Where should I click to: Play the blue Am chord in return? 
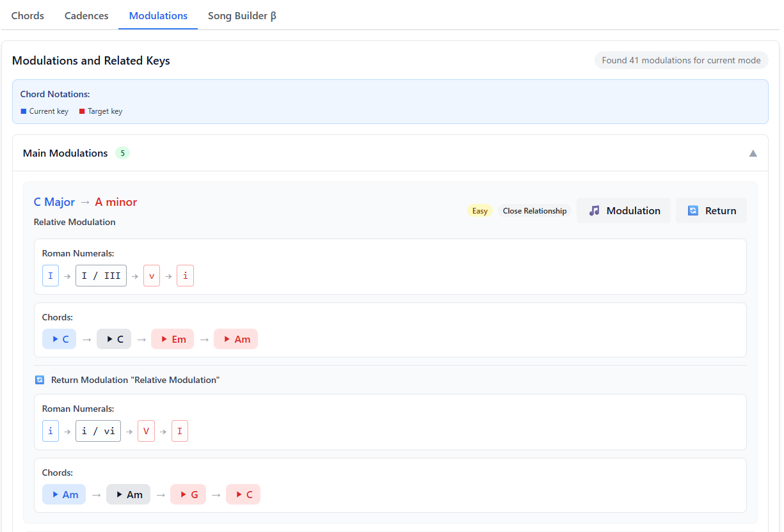pyautogui.click(x=64, y=494)
